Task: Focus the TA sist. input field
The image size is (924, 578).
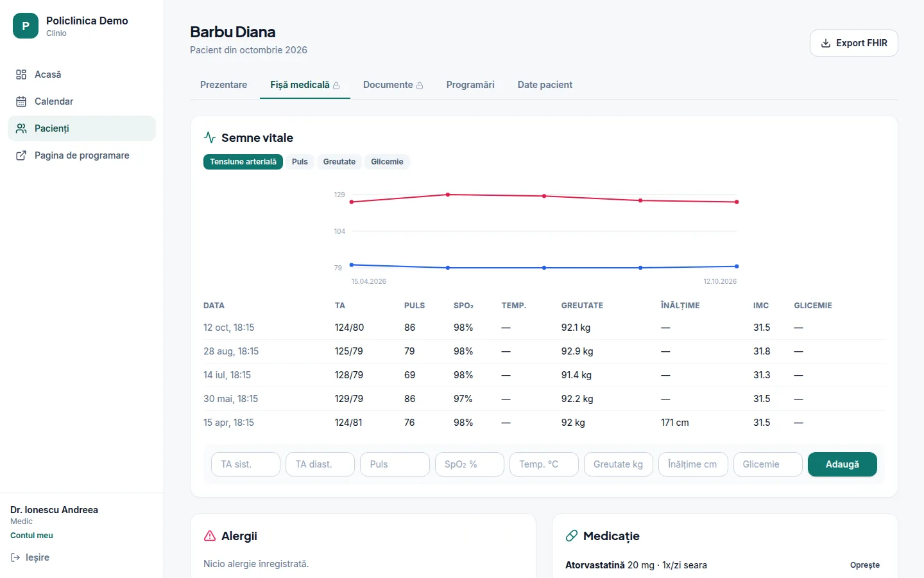Action: [246, 464]
